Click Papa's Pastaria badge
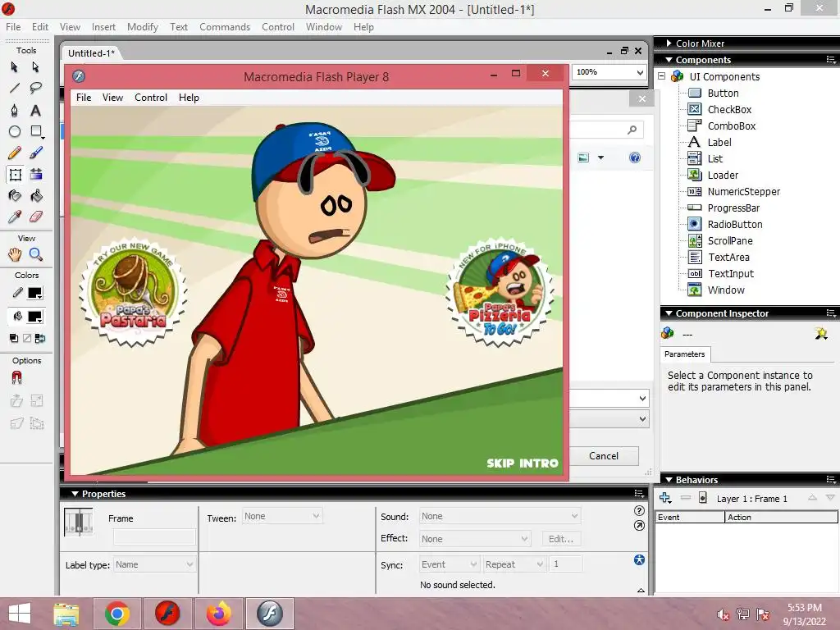The width and height of the screenshot is (840, 630). (133, 291)
